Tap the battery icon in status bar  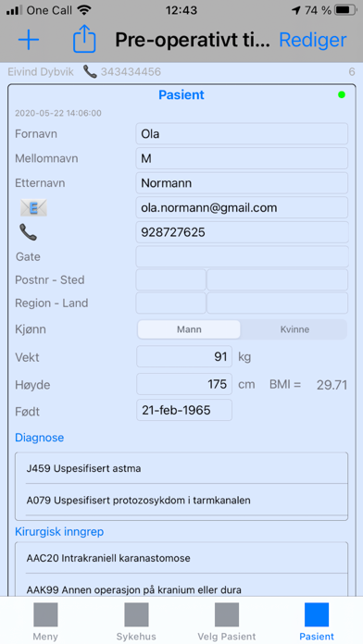[346, 10]
